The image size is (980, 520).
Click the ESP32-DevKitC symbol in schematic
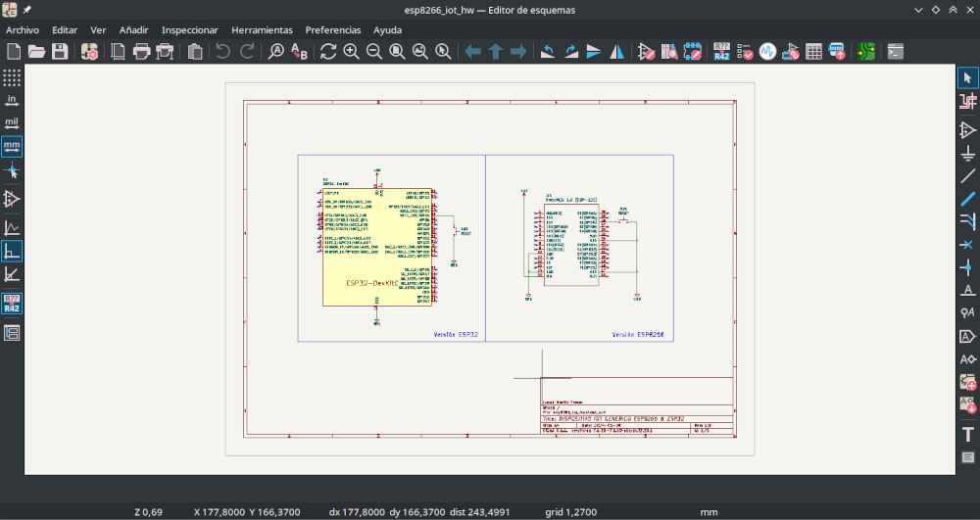pyautogui.click(x=377, y=247)
